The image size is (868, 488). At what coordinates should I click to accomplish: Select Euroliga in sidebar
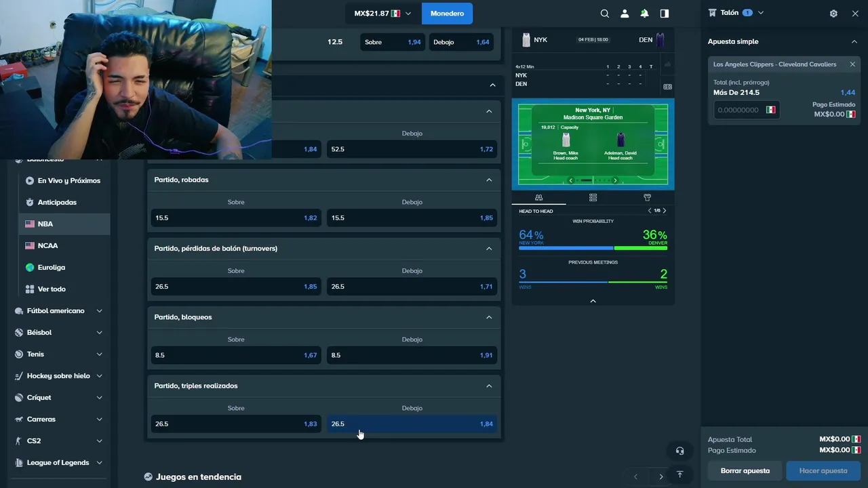point(64,268)
